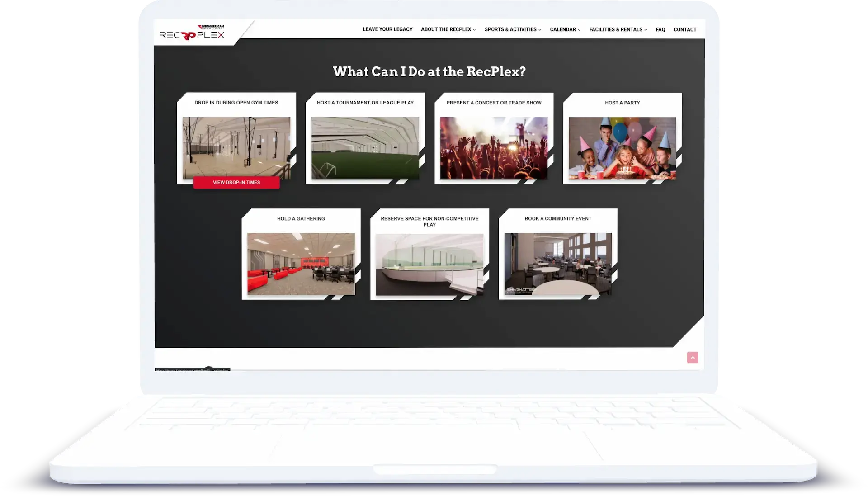Image resolution: width=868 pixels, height=496 pixels.
Task: Expand the Calendar dropdown arrow
Action: (580, 29)
